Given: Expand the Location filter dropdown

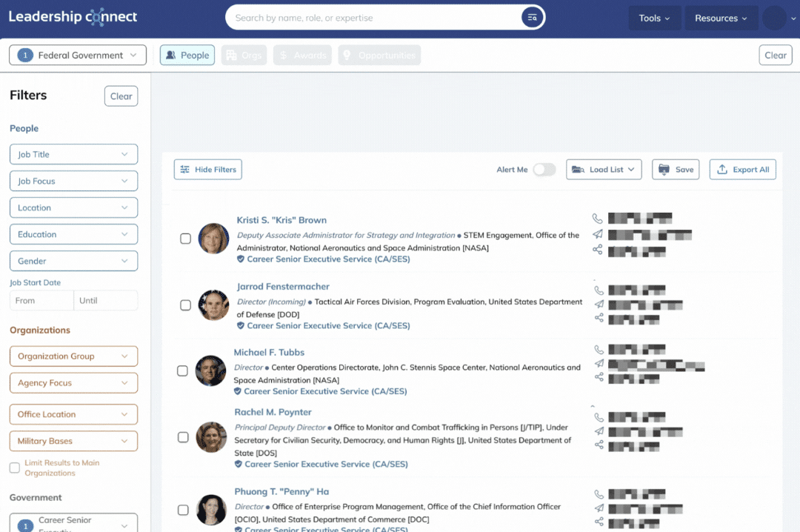Looking at the screenshot, I should pos(73,207).
